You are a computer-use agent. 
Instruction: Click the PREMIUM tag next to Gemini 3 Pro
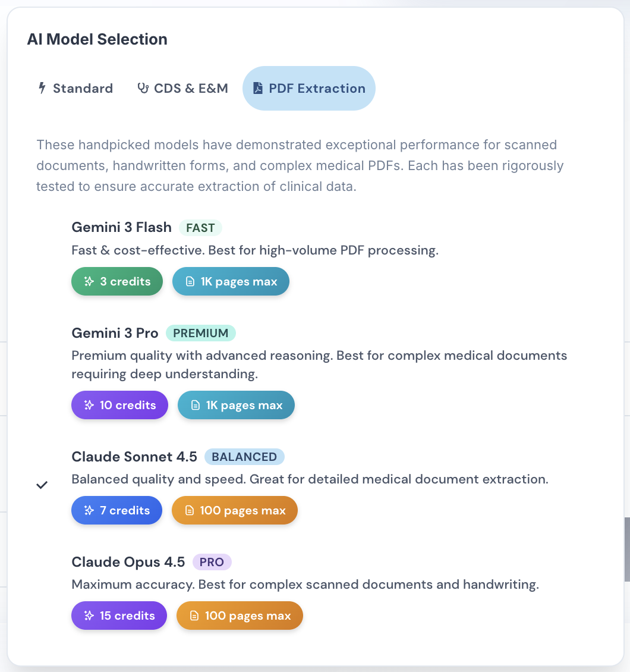point(200,333)
